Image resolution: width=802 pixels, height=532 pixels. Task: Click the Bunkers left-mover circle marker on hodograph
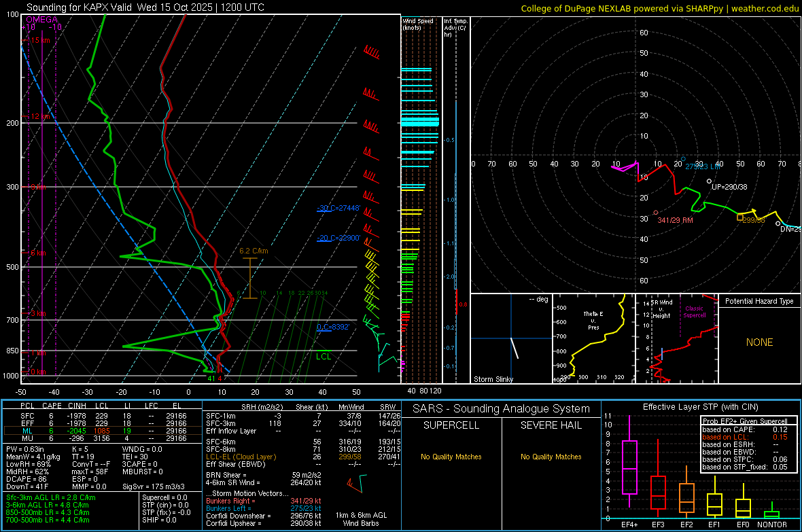(683, 160)
